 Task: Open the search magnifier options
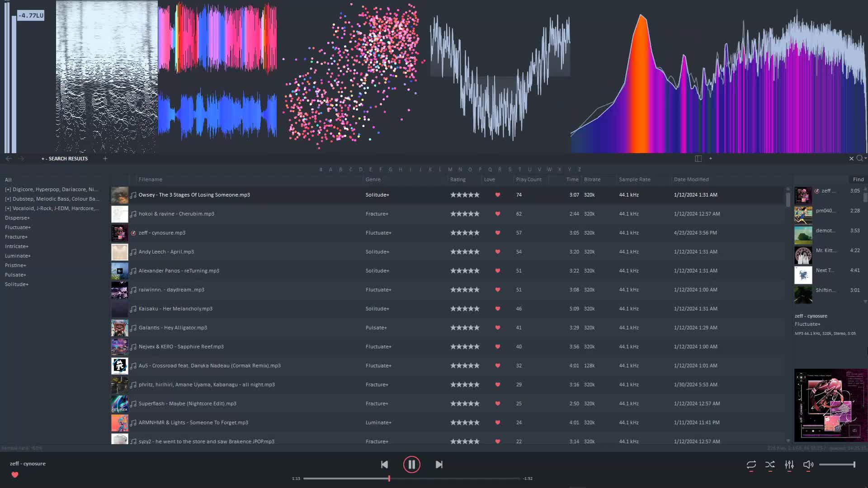tap(861, 159)
